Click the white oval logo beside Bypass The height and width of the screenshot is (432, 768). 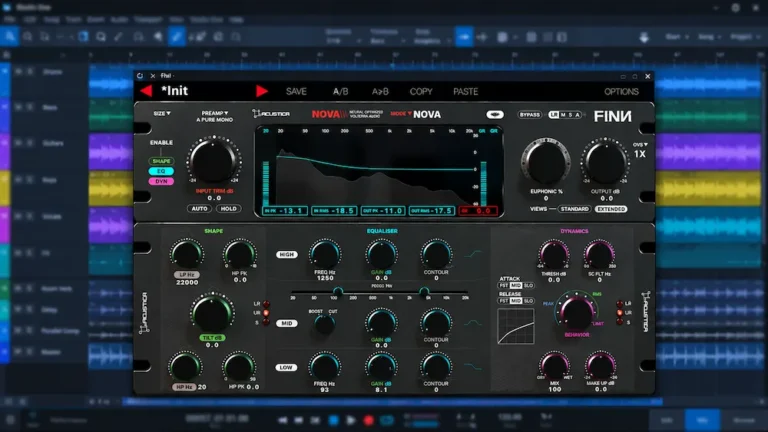495,115
